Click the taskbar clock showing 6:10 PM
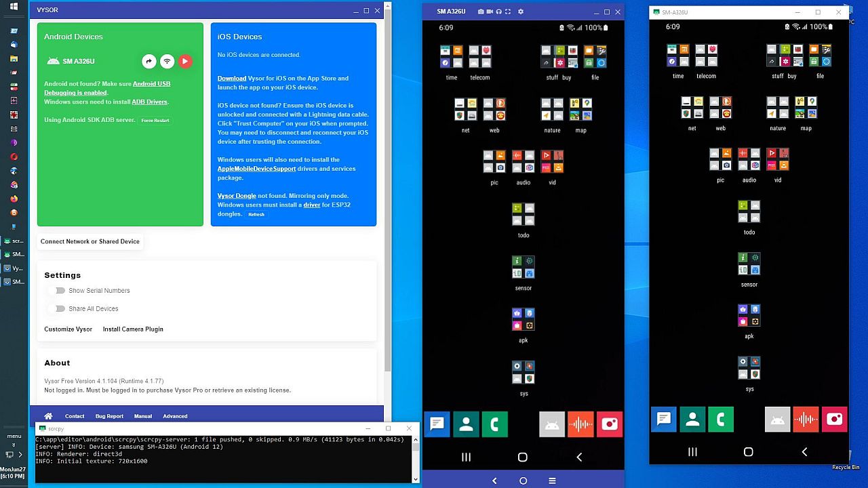Image resolution: width=868 pixels, height=488 pixels. [x=13, y=473]
